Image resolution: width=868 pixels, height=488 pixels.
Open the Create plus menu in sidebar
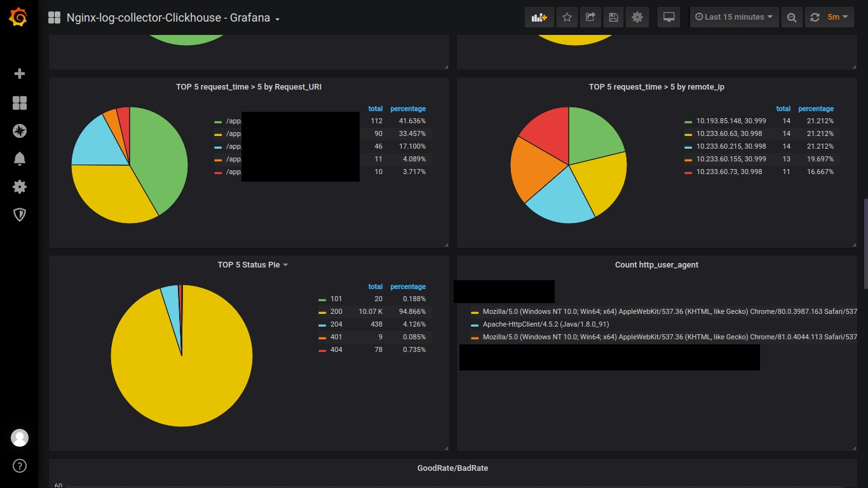click(x=20, y=74)
